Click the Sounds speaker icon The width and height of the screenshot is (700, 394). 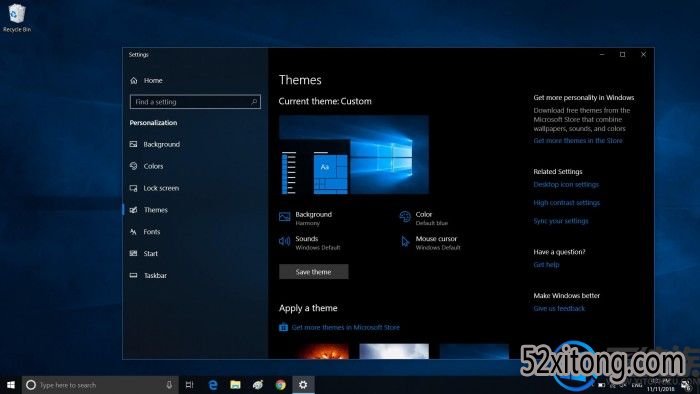coord(284,241)
